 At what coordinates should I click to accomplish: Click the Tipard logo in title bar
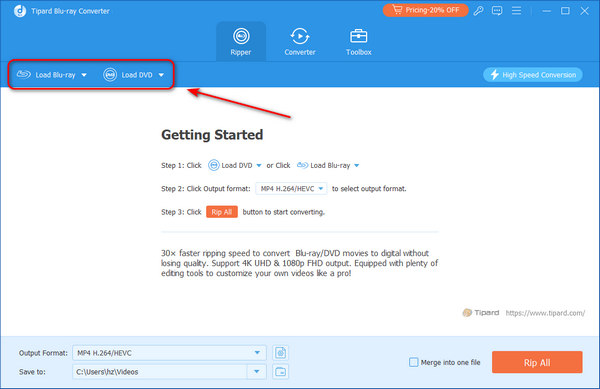point(20,11)
